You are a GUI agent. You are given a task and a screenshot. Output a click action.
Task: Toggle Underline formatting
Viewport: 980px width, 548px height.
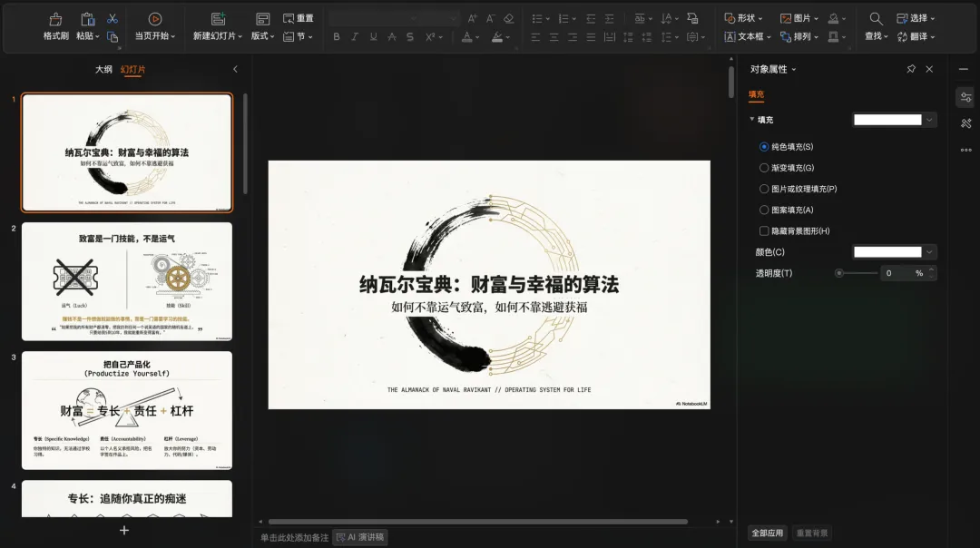(373, 37)
